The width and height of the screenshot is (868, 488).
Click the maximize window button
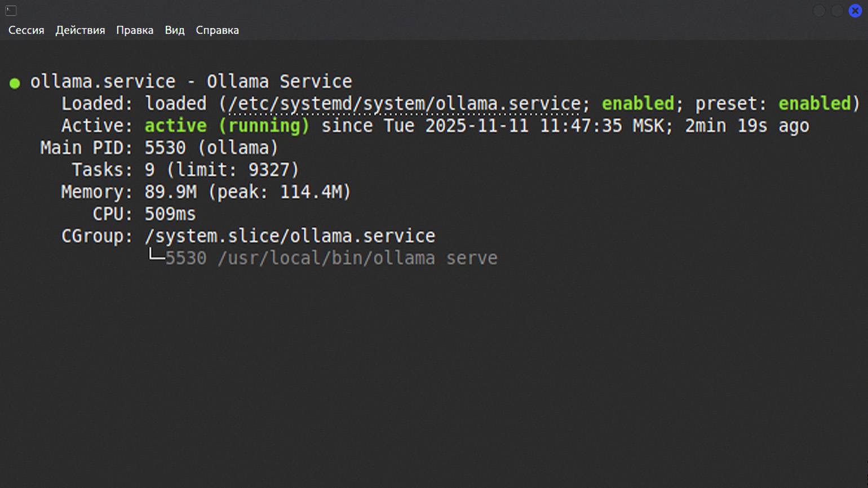click(x=837, y=10)
